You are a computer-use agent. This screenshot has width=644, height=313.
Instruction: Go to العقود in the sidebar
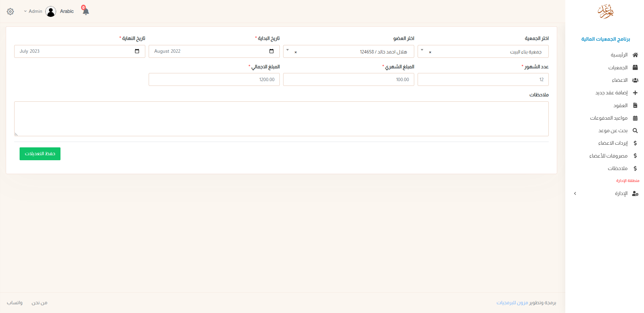620,105
